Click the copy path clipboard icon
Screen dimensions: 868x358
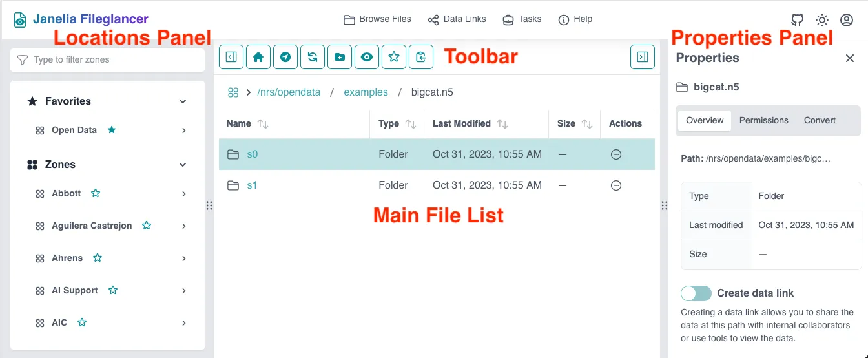421,57
